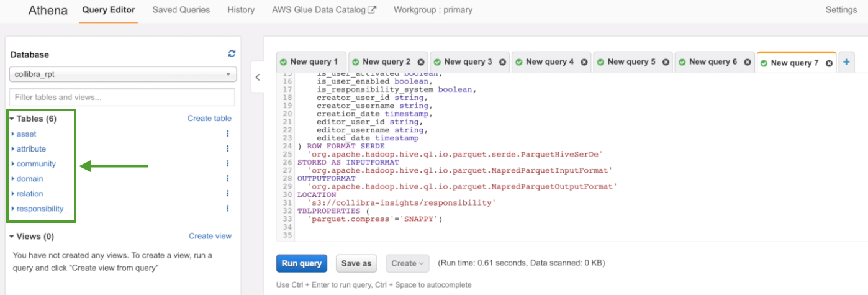Close the New query 5 tab
The image size is (868, 295).
666,62
